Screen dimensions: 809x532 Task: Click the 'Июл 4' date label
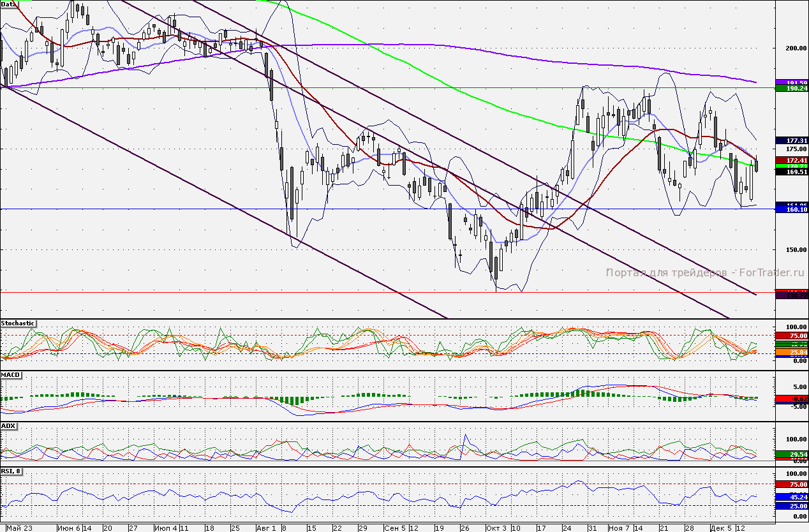167,528
